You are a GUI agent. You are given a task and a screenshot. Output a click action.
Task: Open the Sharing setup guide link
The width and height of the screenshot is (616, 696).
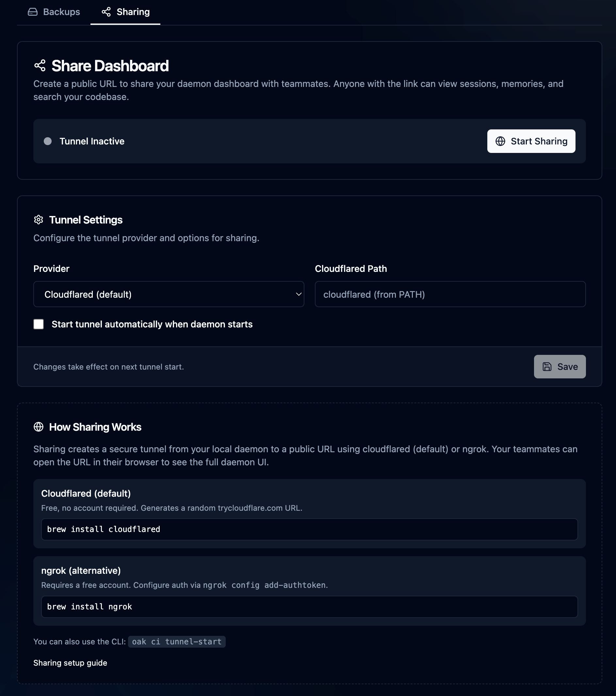[70, 663]
